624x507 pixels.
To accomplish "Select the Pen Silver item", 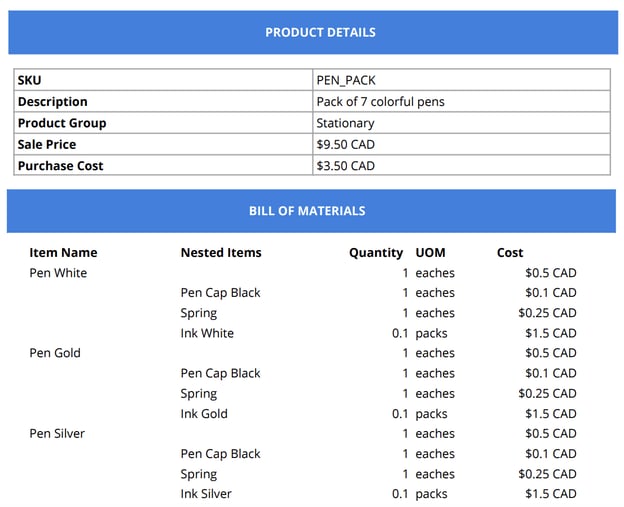I will [x=57, y=434].
